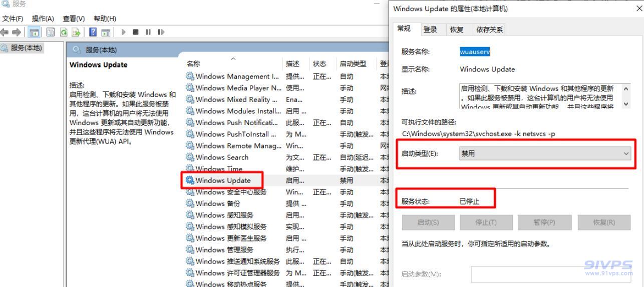Click gear icon of Windows 安全中心服务 row
644x287 pixels.
click(190, 192)
